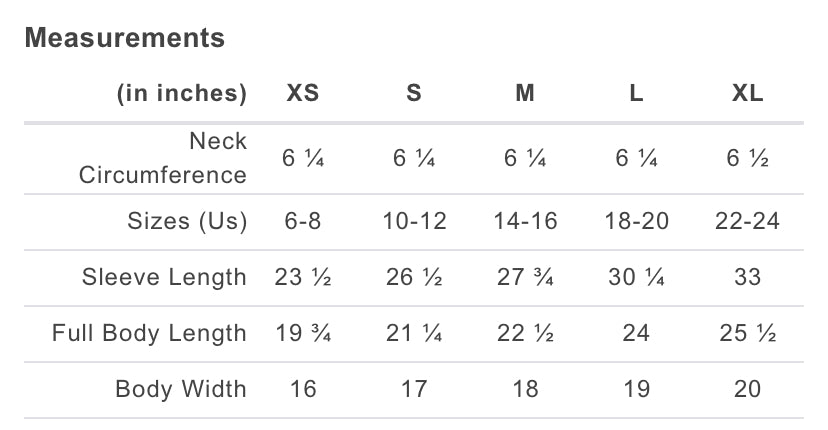Click the Sizes (Us) row label
The width and height of the screenshot is (828, 430).
click(x=187, y=221)
